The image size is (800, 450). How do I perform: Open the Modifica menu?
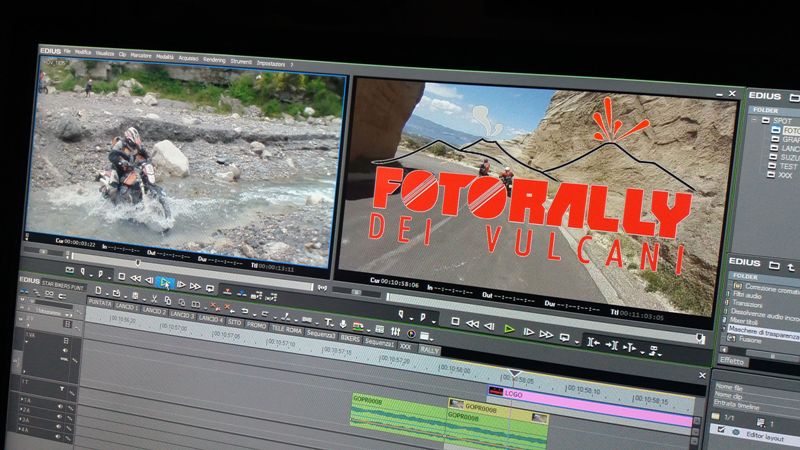pos(83,52)
